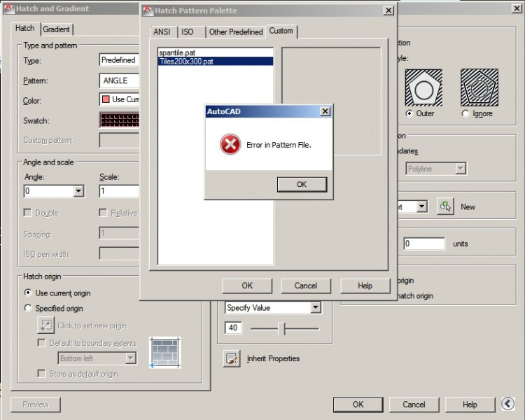
Task: Click the Custom pattern field
Action: click(x=119, y=140)
